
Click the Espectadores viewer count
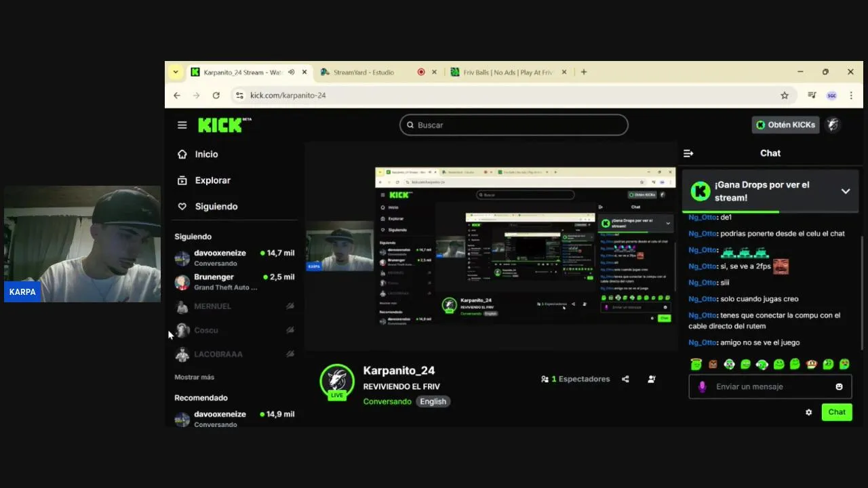pyautogui.click(x=575, y=379)
